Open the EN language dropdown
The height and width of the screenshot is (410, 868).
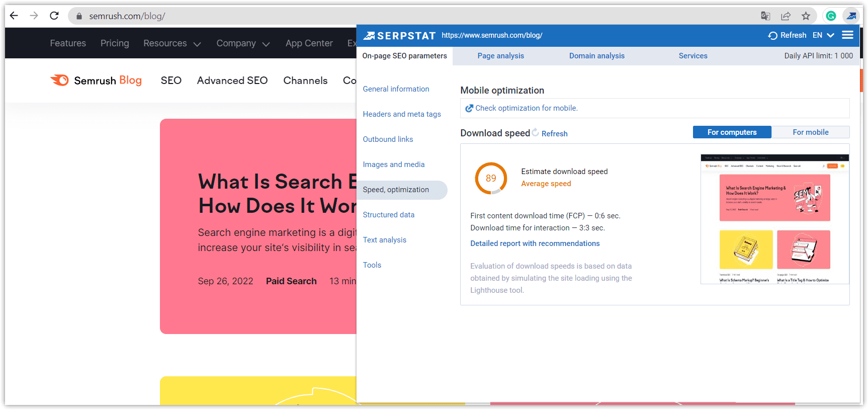click(x=823, y=35)
